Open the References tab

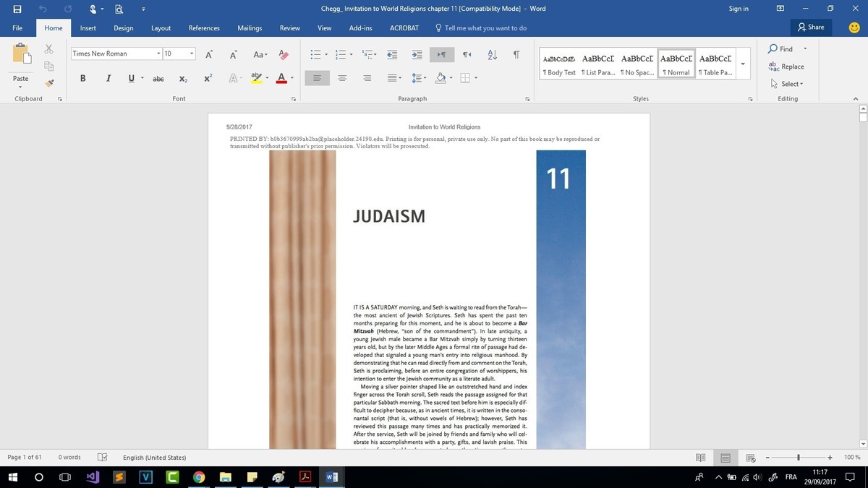click(204, 28)
